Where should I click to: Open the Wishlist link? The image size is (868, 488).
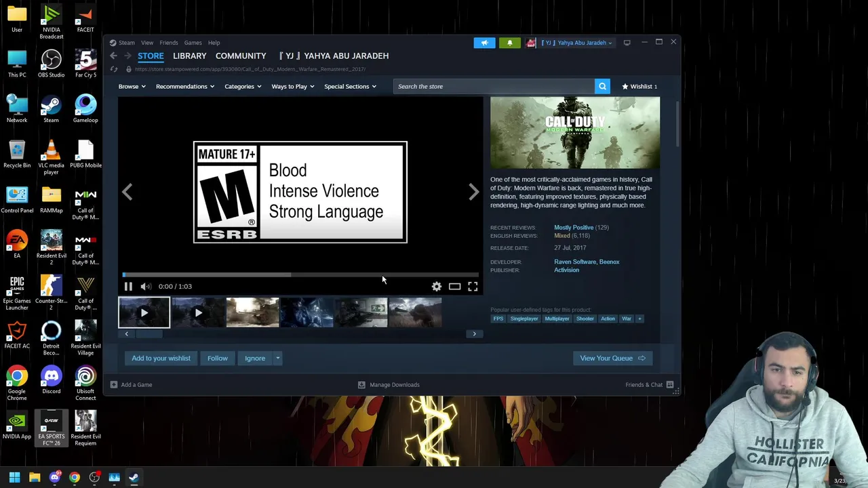click(x=639, y=86)
